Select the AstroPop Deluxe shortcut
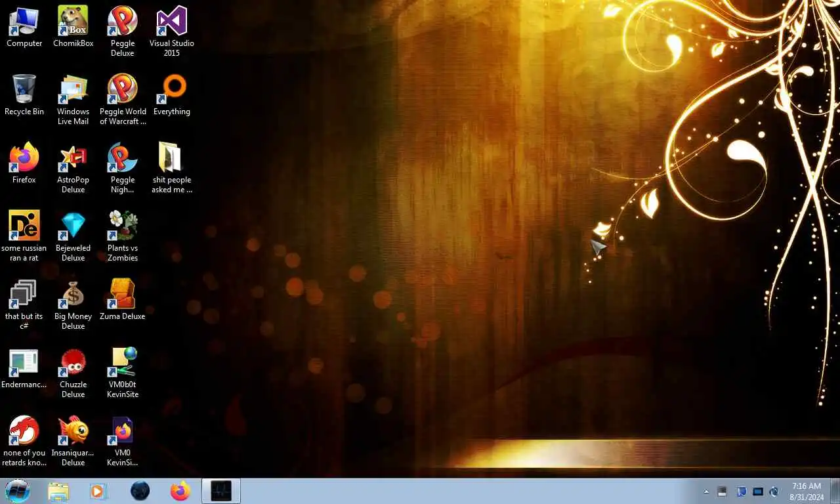The image size is (840, 504). (73, 168)
